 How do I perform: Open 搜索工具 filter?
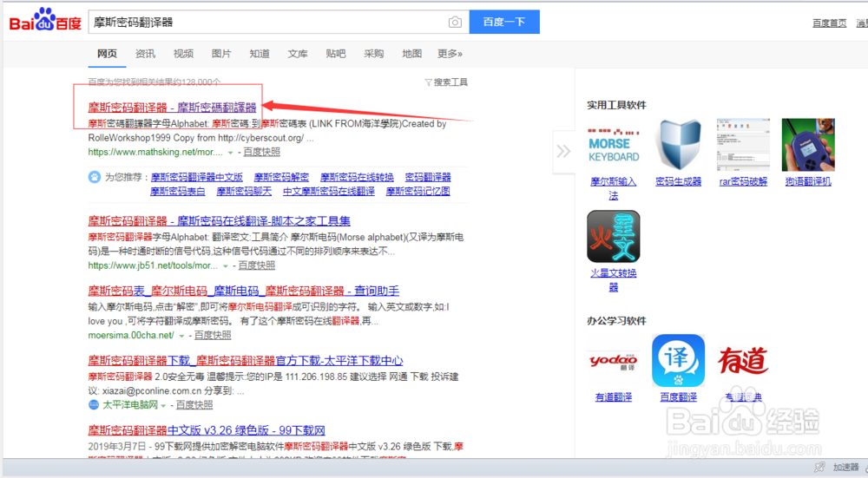pos(446,82)
